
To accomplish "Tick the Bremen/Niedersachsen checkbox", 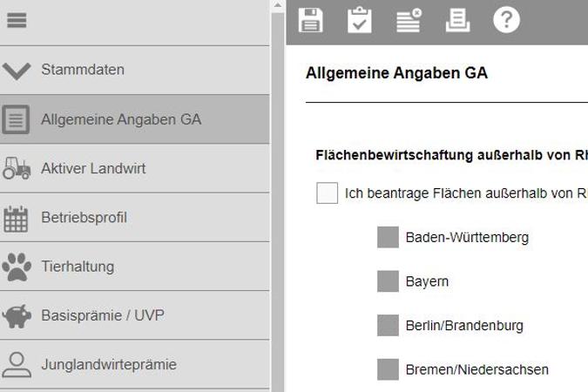I will [x=388, y=369].
